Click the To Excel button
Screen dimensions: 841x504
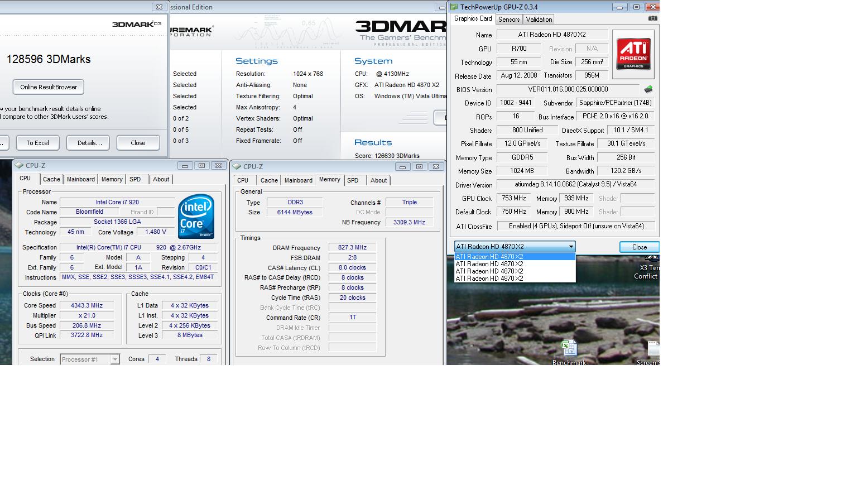[37, 143]
